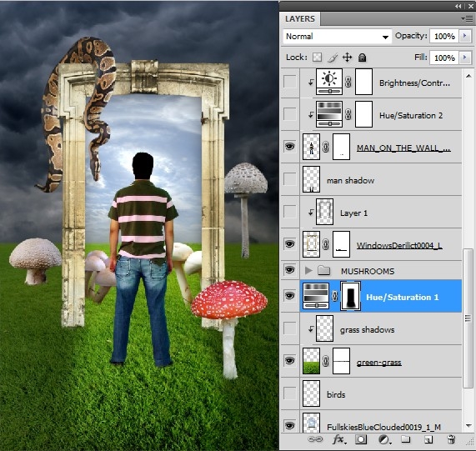Viewport: 476px width, 451px height.
Task: Open the Add Layer Style fx menu
Action: click(339, 439)
